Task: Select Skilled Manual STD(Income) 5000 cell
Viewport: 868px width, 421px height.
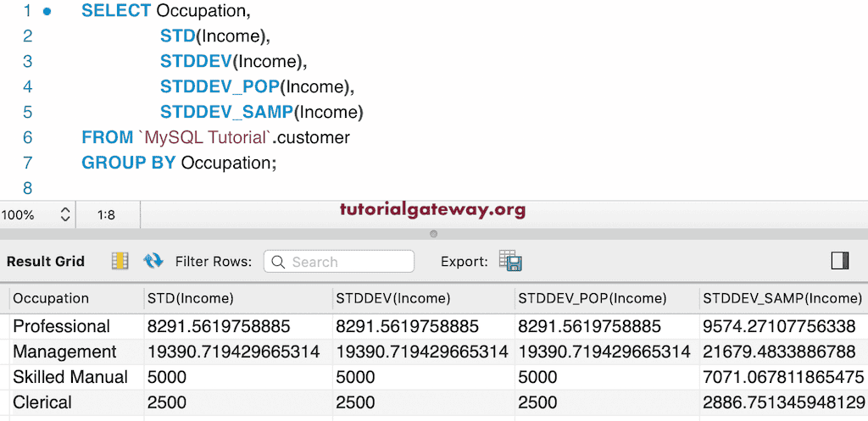Action: pos(238,377)
